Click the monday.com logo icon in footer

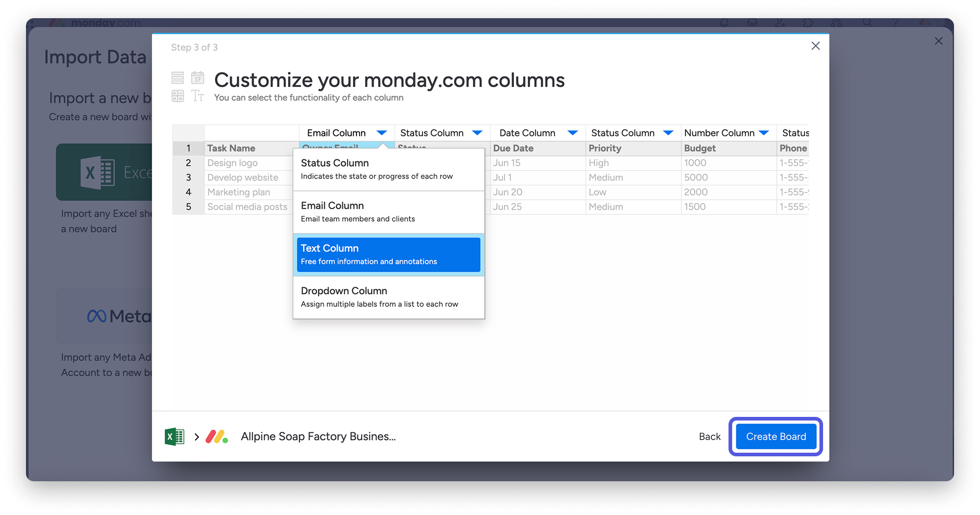pos(217,437)
